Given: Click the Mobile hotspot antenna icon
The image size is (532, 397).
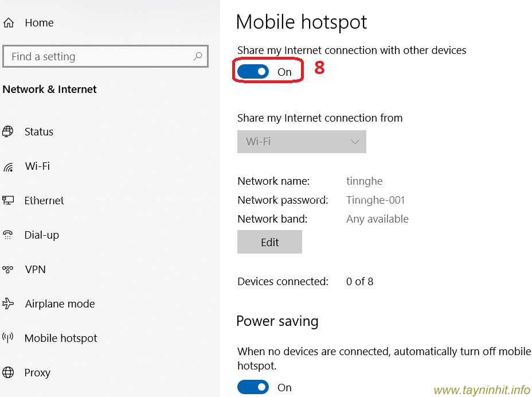Looking at the screenshot, I should pos(8,338).
